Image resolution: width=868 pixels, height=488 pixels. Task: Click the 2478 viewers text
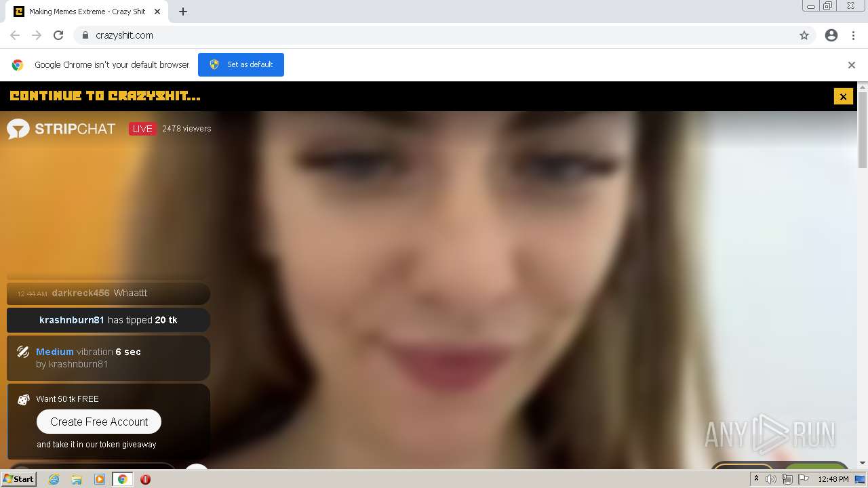tap(186, 129)
